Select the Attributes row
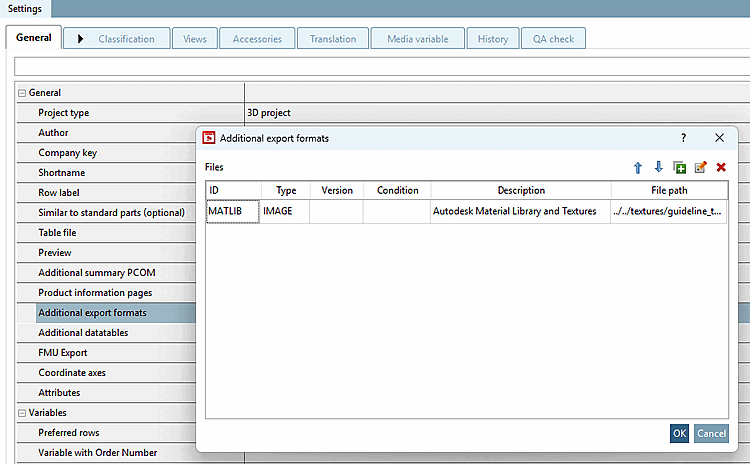750x464 pixels. (x=106, y=393)
